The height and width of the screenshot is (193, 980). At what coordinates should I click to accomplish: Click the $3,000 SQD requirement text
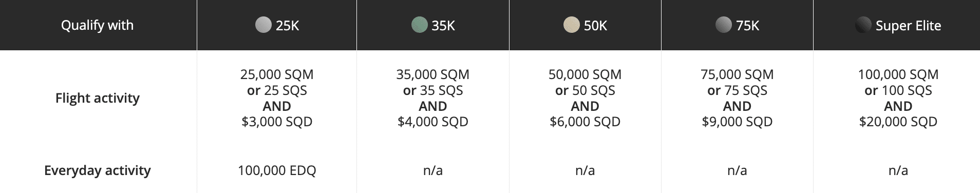coord(277,122)
